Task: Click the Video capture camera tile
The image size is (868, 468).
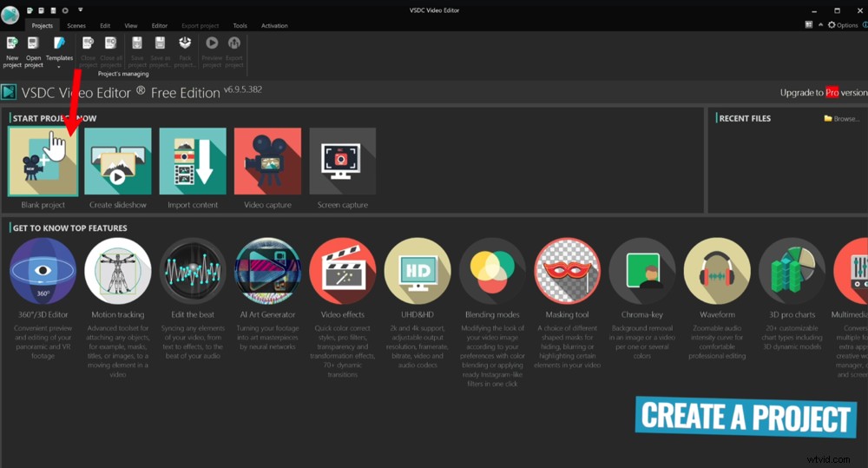Action: click(268, 161)
